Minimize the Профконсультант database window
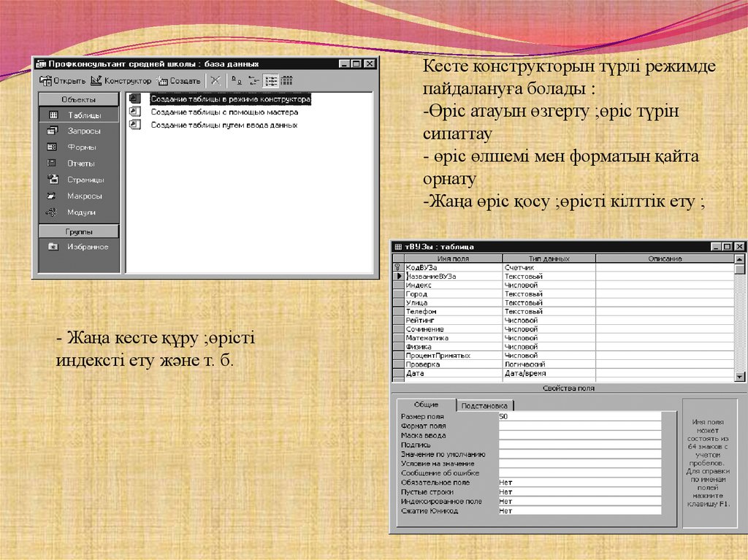 point(345,64)
